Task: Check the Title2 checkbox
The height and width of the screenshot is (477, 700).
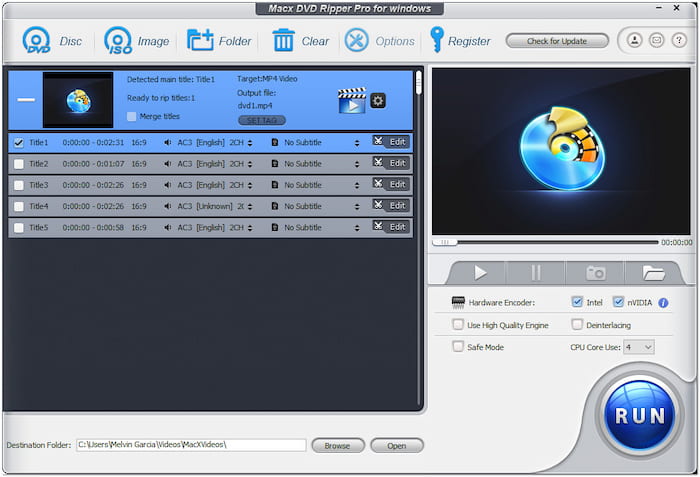Action: point(19,164)
